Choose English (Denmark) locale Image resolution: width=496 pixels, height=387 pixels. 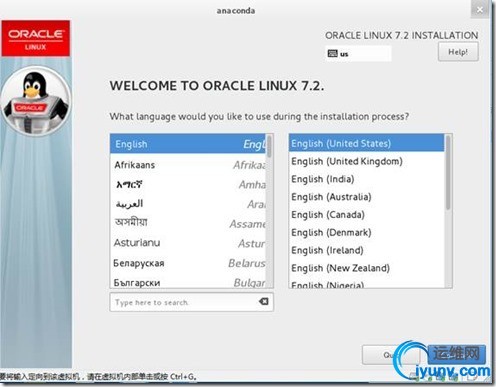[x=367, y=232]
